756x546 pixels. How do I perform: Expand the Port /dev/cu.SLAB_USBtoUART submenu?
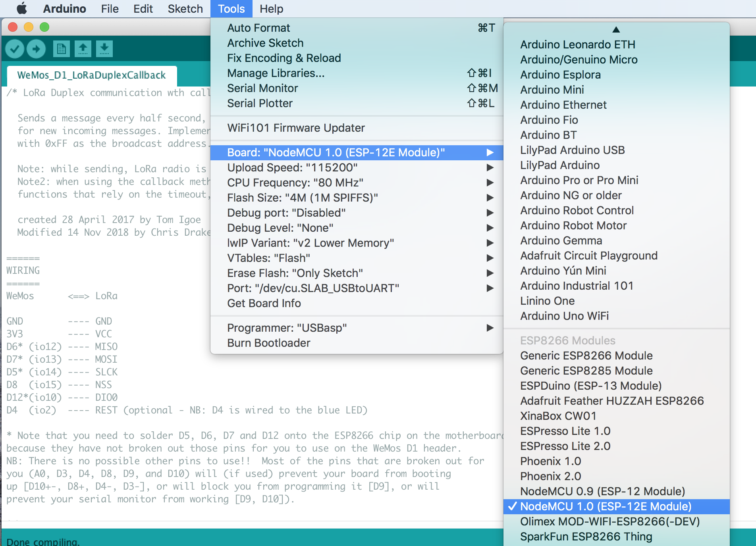tap(357, 288)
